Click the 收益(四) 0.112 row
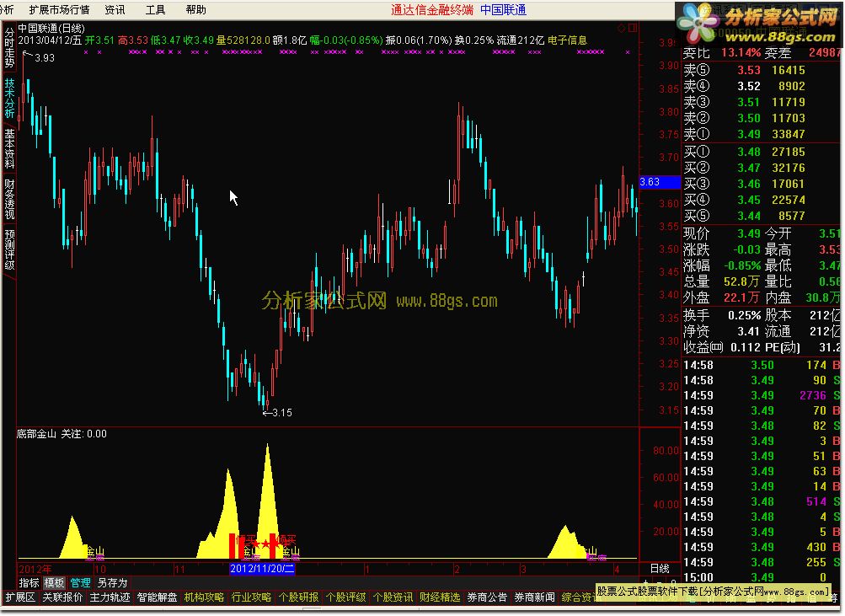The image size is (845, 616). click(722, 348)
